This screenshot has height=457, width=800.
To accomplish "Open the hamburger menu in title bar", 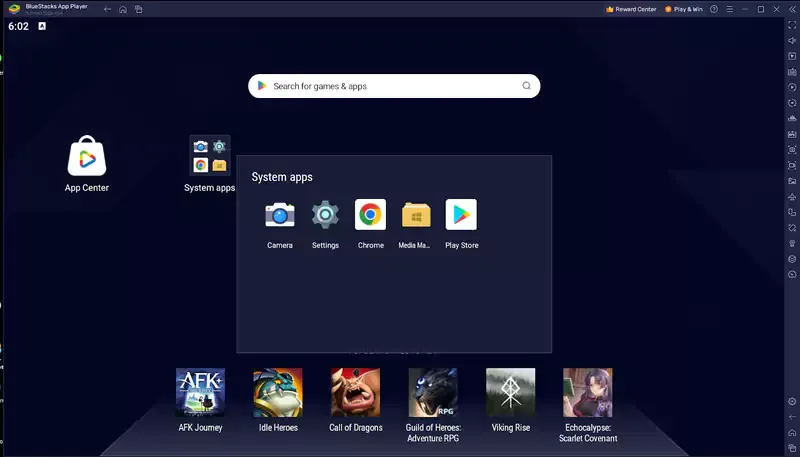I will pos(730,9).
